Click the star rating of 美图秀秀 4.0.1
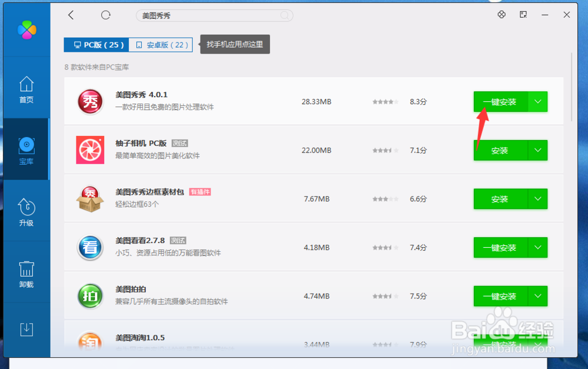The image size is (588, 369). pyautogui.click(x=385, y=102)
